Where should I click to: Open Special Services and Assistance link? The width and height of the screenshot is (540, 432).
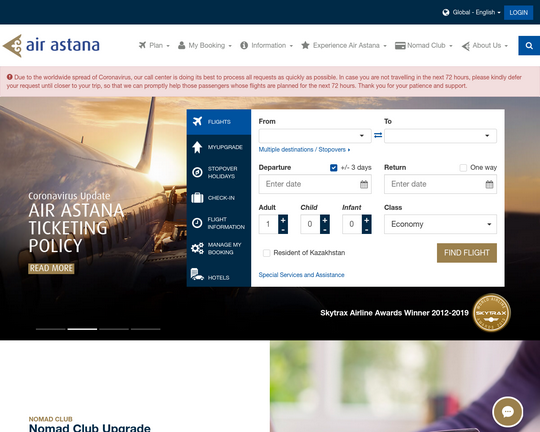point(301,275)
